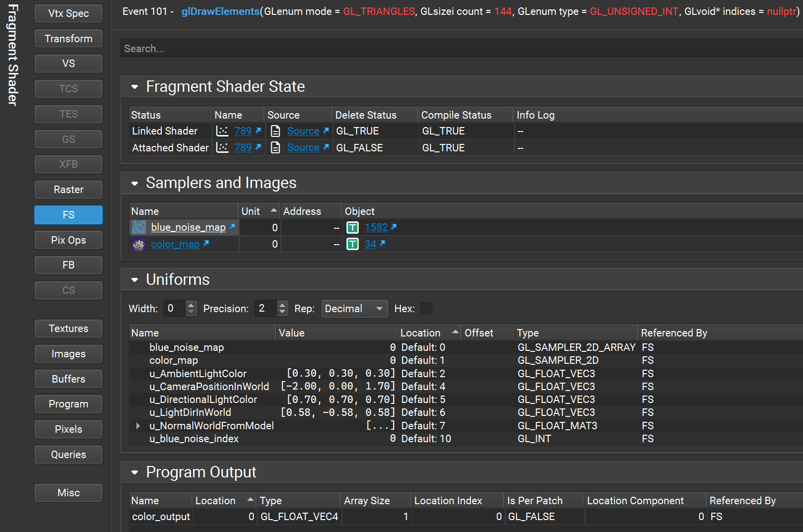Open the Linked Shader Source link
This screenshot has height=532, width=803.
point(303,131)
